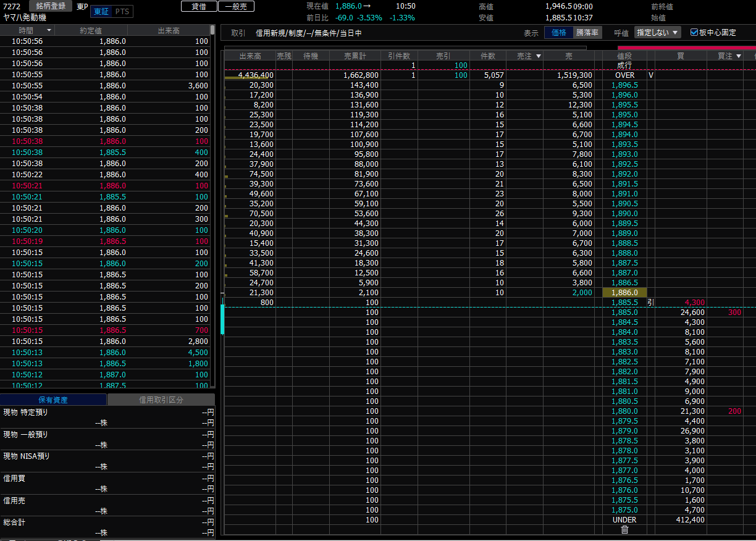This screenshot has height=541, width=756.
Task: Click the OVER price row
Action: click(x=624, y=75)
